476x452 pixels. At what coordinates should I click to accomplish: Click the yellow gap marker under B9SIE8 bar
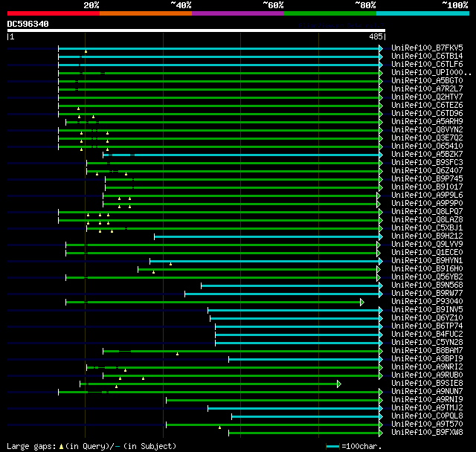(116, 387)
